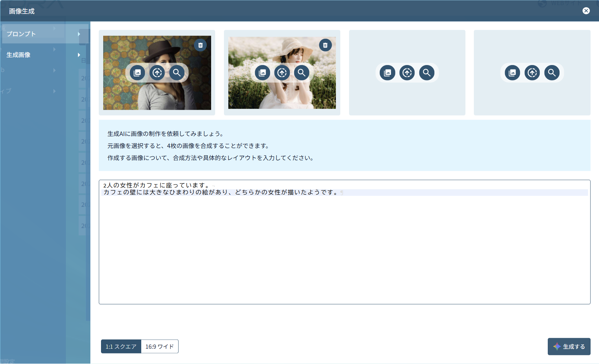The image size is (599, 364).
Task: Click the 生成する button
Action: 569,346
